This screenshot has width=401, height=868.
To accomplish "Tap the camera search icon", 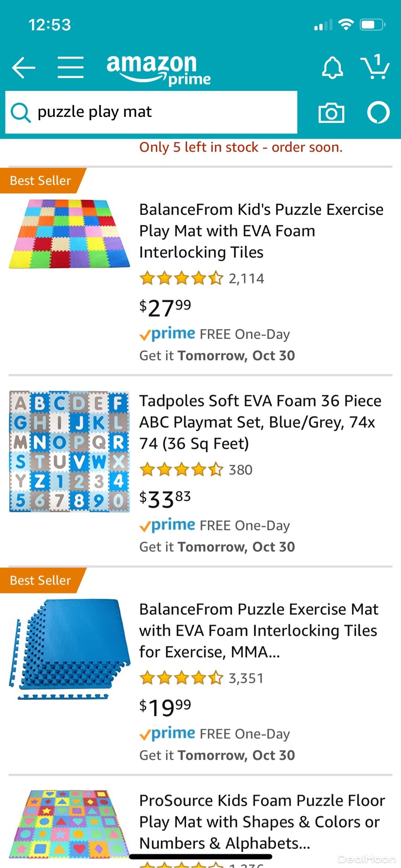I will (x=331, y=113).
